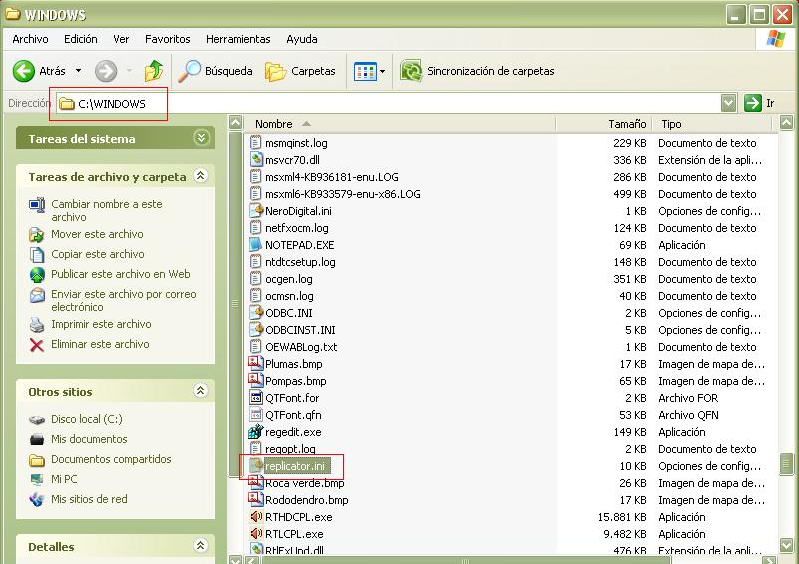Open the Ver menu

pos(121,39)
